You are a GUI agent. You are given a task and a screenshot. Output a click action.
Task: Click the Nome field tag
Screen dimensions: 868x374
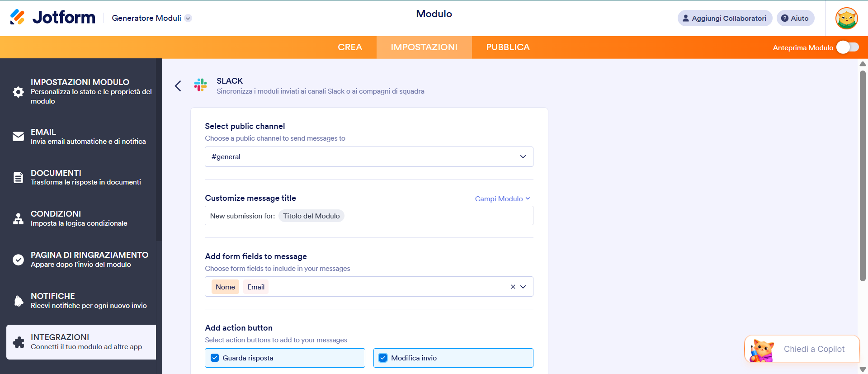(225, 287)
